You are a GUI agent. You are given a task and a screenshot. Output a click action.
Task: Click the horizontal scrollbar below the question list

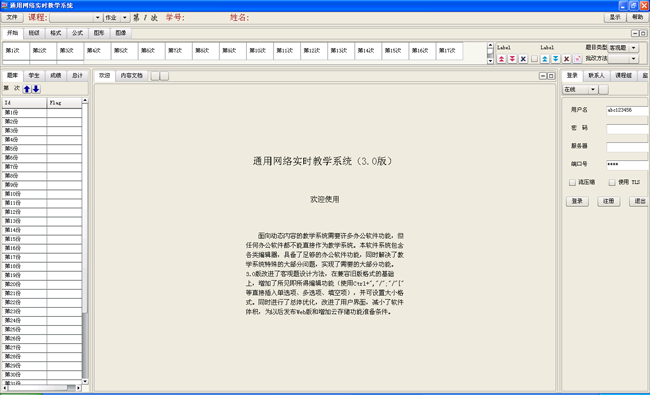click(x=42, y=388)
